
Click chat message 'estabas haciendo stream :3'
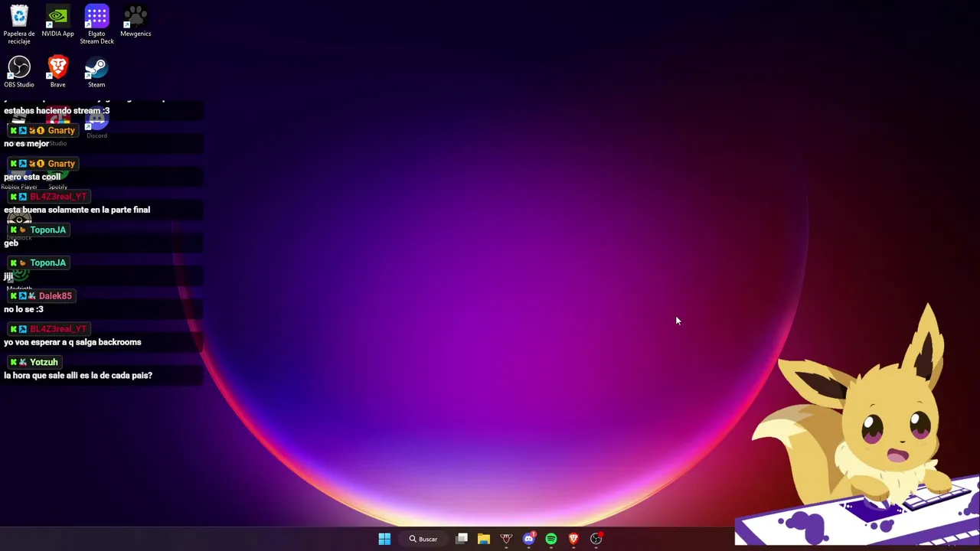point(57,110)
